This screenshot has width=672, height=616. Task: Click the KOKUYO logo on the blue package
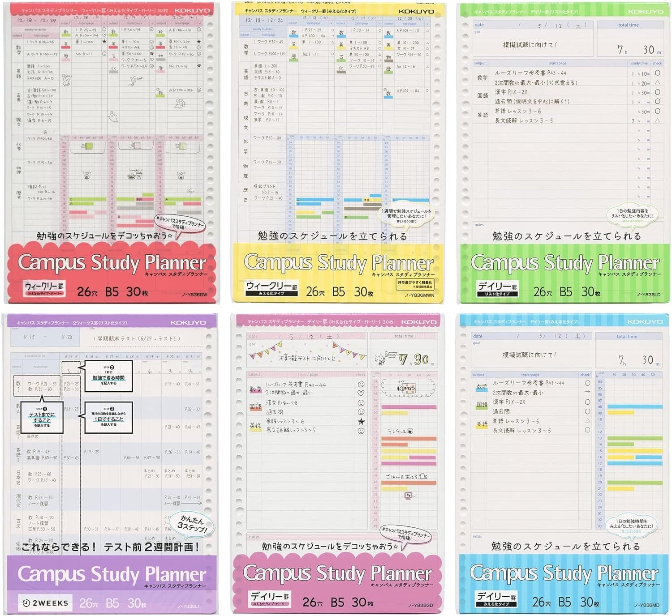[645, 321]
